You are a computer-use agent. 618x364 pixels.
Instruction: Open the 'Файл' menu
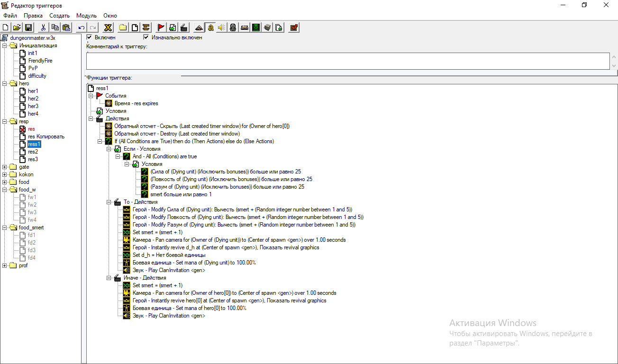coord(10,16)
